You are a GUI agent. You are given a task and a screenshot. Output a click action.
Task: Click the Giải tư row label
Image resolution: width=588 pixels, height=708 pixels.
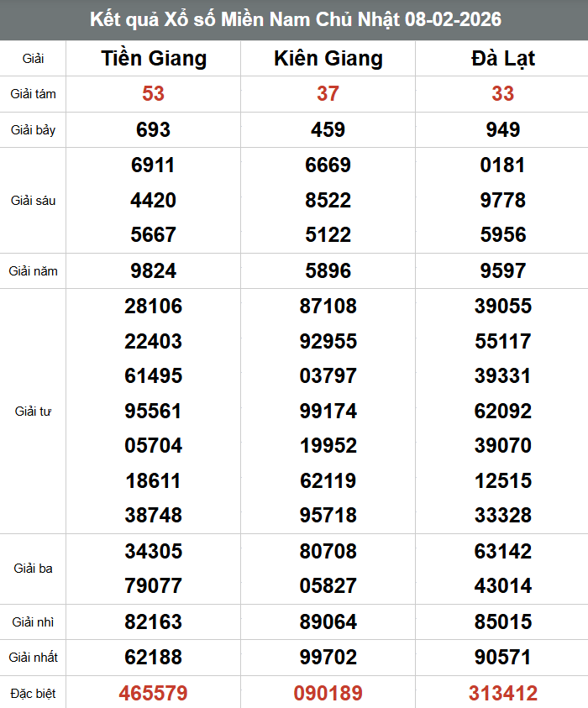click(x=33, y=412)
